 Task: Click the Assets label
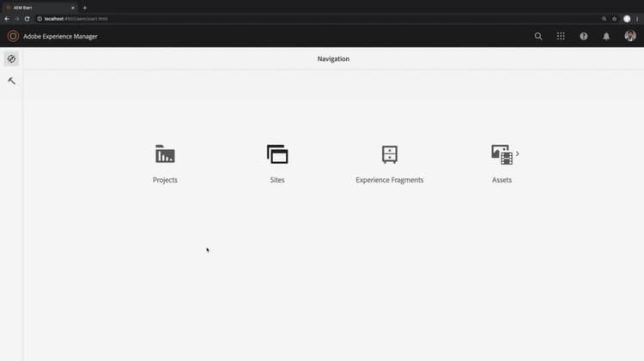[502, 180]
